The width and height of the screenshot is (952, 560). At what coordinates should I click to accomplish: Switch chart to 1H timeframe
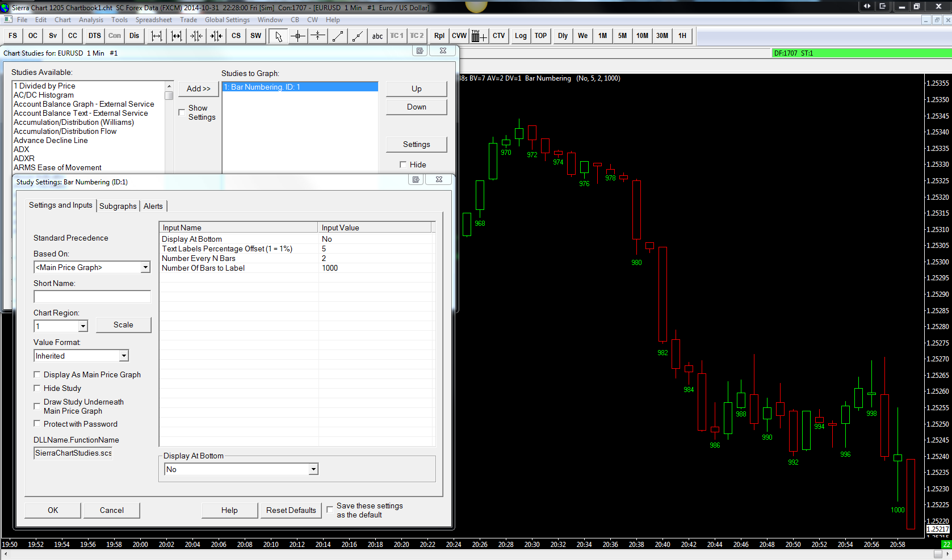point(682,36)
